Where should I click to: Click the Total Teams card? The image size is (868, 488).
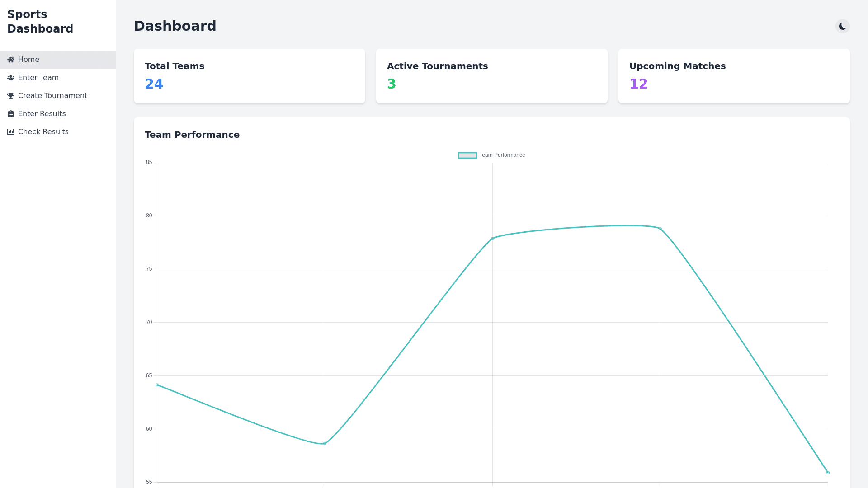[x=249, y=76]
